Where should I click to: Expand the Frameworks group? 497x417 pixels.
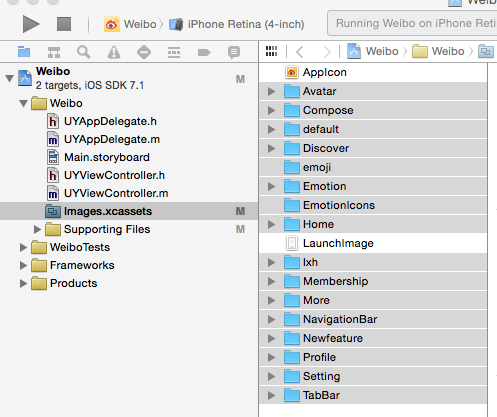(23, 265)
